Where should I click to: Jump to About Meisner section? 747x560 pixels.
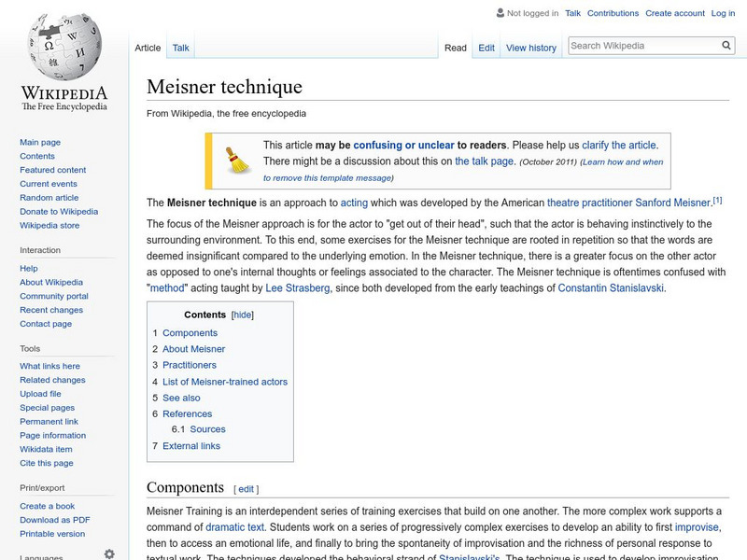(193, 348)
